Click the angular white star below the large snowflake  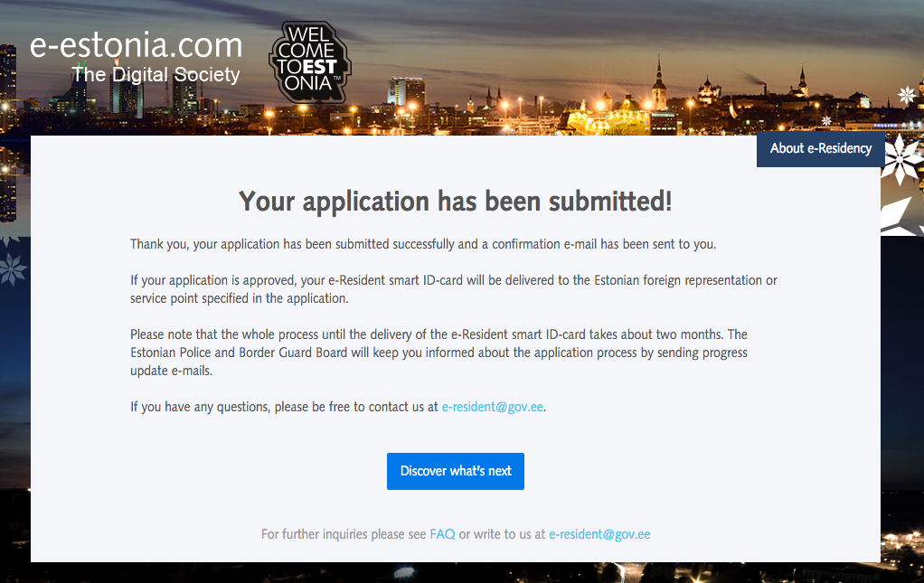[x=898, y=215]
